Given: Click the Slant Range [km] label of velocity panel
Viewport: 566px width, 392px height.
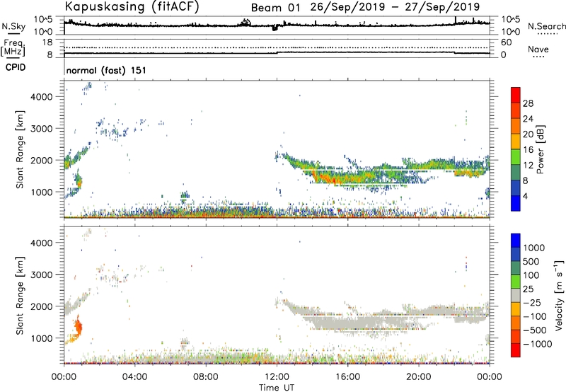Looking at the screenshot, I should [x=20, y=296].
